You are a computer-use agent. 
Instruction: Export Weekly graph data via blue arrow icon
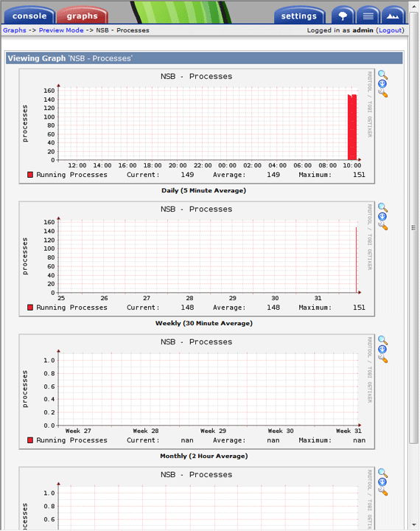[x=382, y=216]
